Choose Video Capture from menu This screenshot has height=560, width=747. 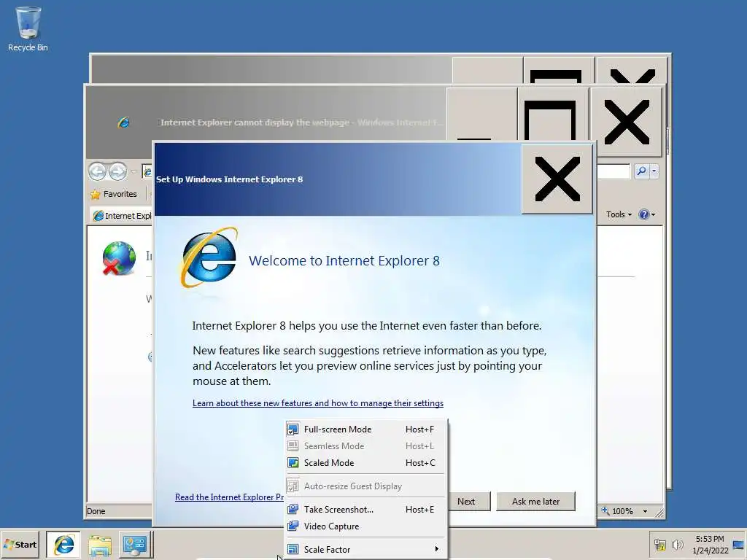point(365,526)
